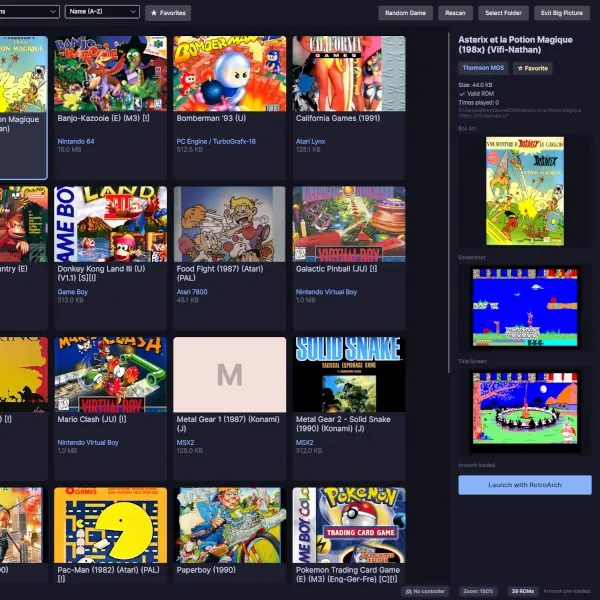Click the Rescan button
The height and width of the screenshot is (600, 600).
pyautogui.click(x=455, y=13)
